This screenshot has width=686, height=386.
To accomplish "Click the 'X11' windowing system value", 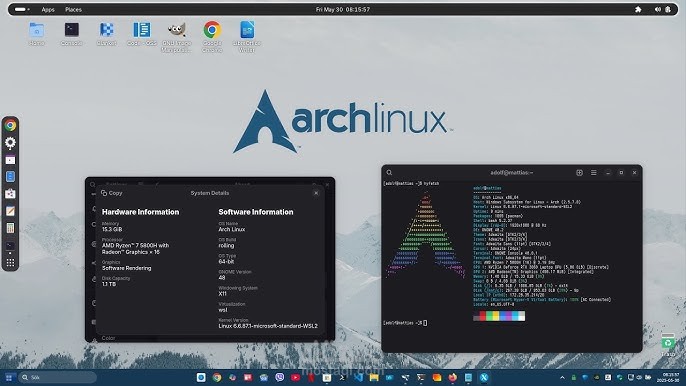I will pos(223,294).
